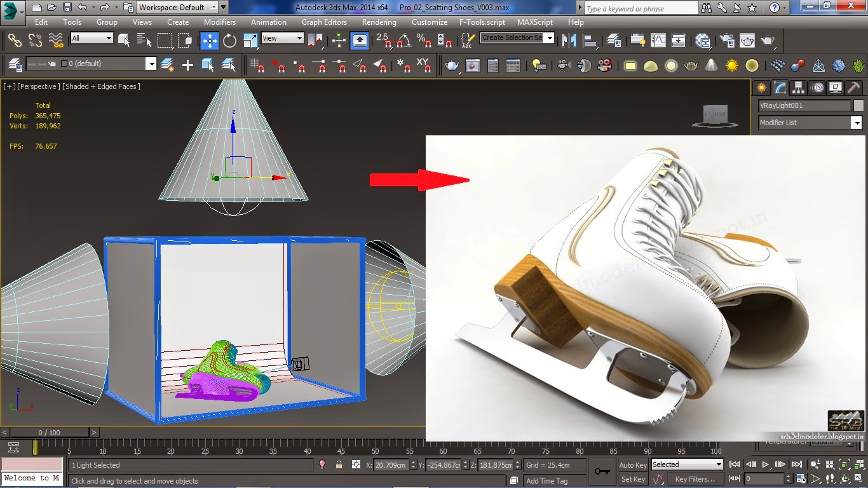Click the Key Filters button
This screenshot has width=868, height=488.
[695, 478]
